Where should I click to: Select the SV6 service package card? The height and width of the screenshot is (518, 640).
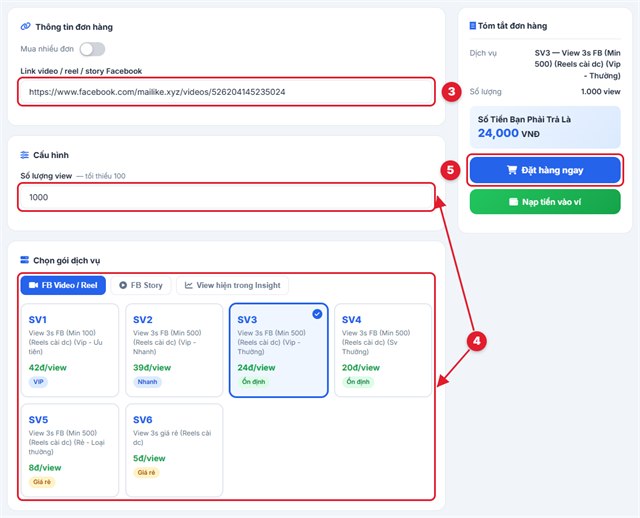174,450
